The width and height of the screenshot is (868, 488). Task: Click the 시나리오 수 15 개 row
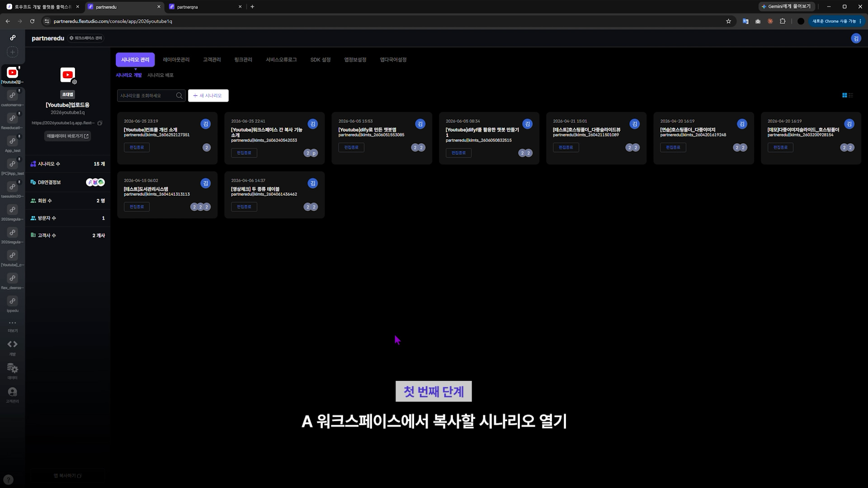click(x=68, y=164)
